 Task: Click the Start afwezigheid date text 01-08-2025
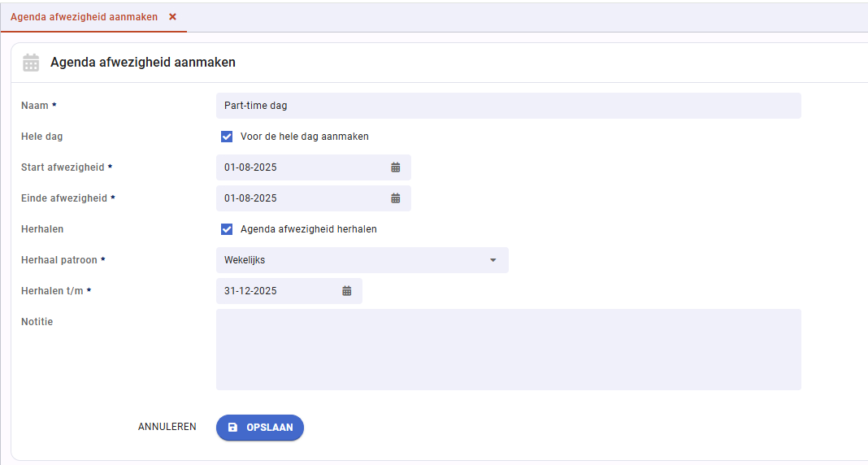point(250,167)
